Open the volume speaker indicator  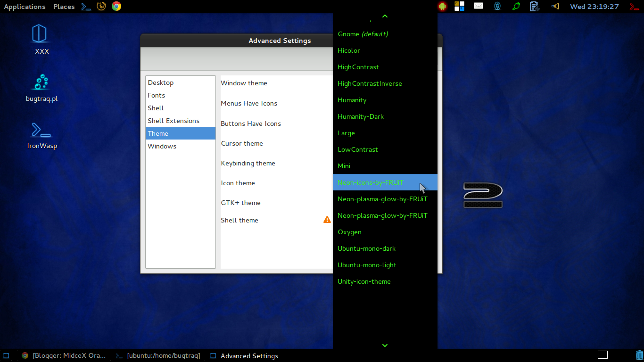click(555, 6)
